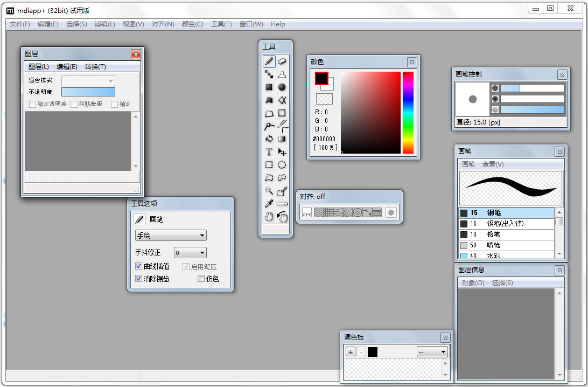Select the brush pen tool in the toolbox
The image size is (588, 387).
click(x=269, y=61)
